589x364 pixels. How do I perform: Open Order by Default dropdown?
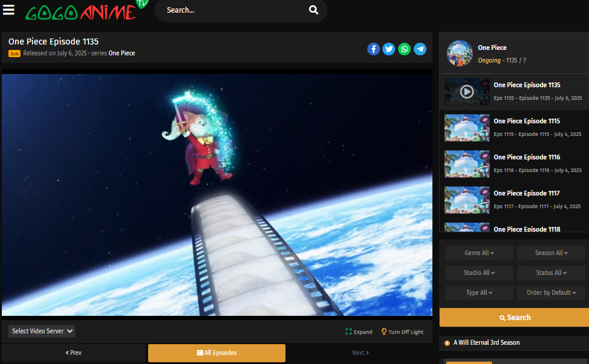pyautogui.click(x=551, y=292)
